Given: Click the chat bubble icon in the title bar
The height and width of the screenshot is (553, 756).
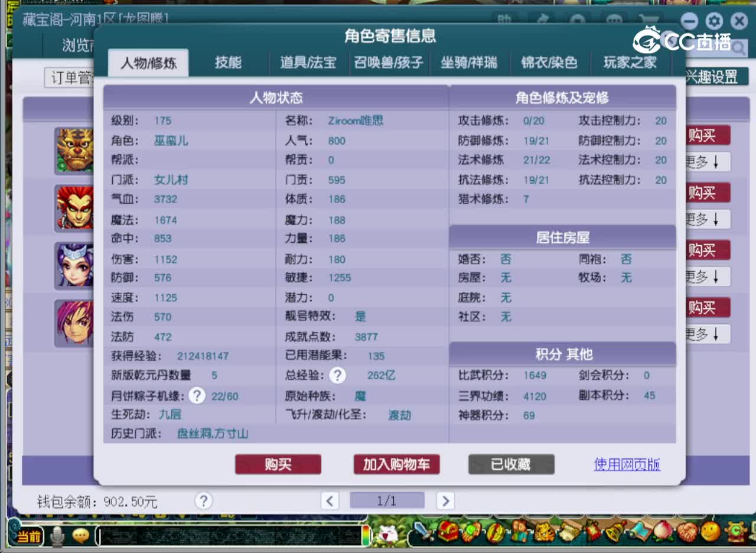Looking at the screenshot, I should click(614, 18).
